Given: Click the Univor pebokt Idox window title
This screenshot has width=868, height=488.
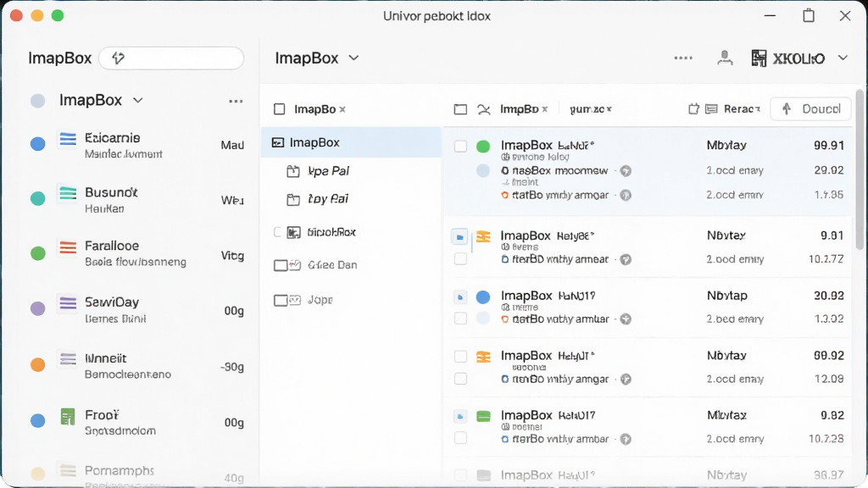Looking at the screenshot, I should 437,16.
